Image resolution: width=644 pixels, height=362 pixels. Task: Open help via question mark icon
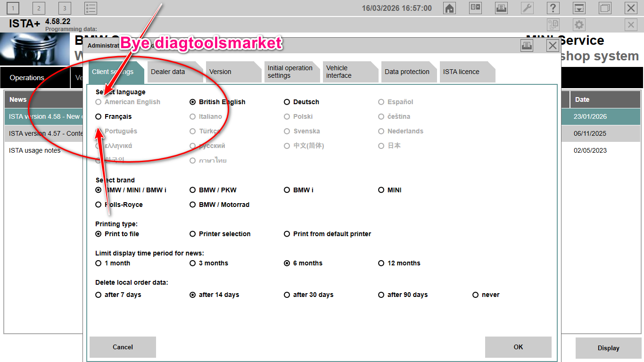pyautogui.click(x=553, y=8)
